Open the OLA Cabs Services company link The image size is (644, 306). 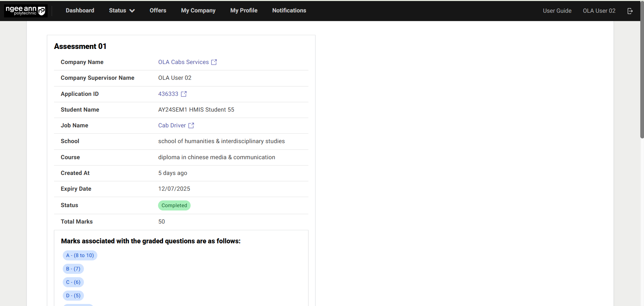(x=184, y=62)
